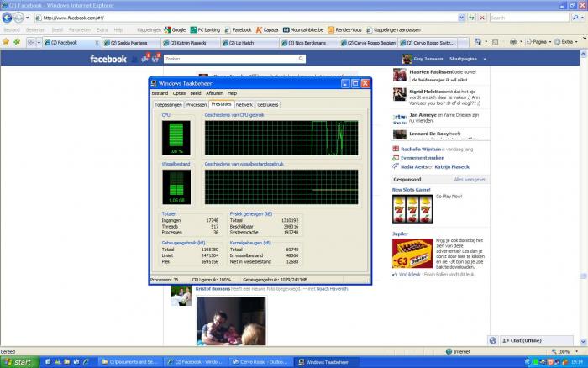The height and width of the screenshot is (368, 588).
Task: Open the Favorites star icon in Internet Explorer
Action: pyautogui.click(x=6, y=42)
